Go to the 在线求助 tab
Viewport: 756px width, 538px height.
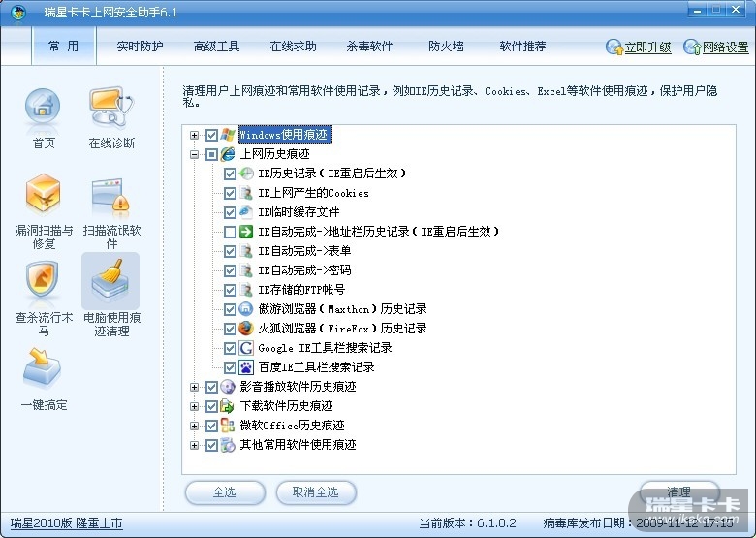coord(293,47)
